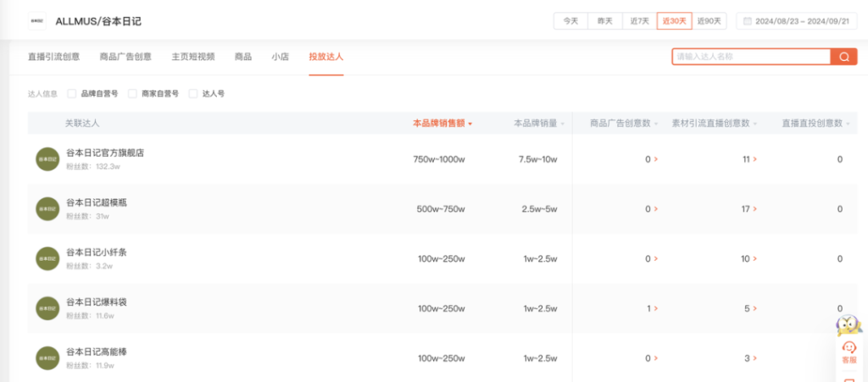Click the 2.5w~5w sales volume value

pyautogui.click(x=539, y=209)
